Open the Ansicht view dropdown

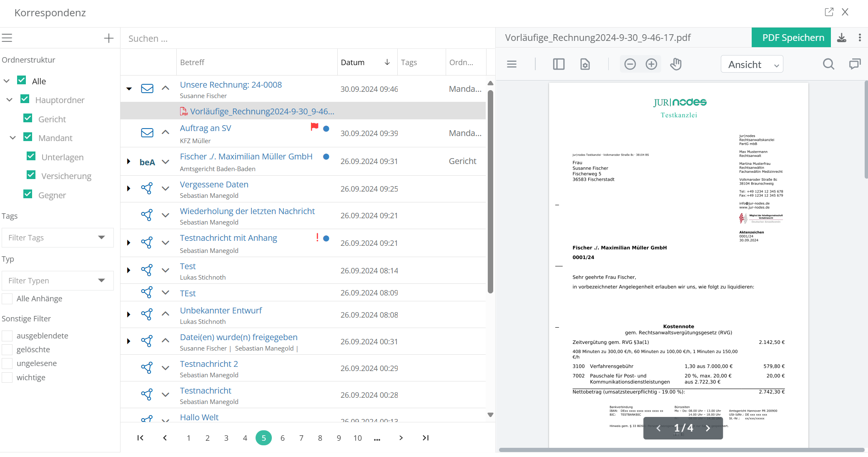752,64
